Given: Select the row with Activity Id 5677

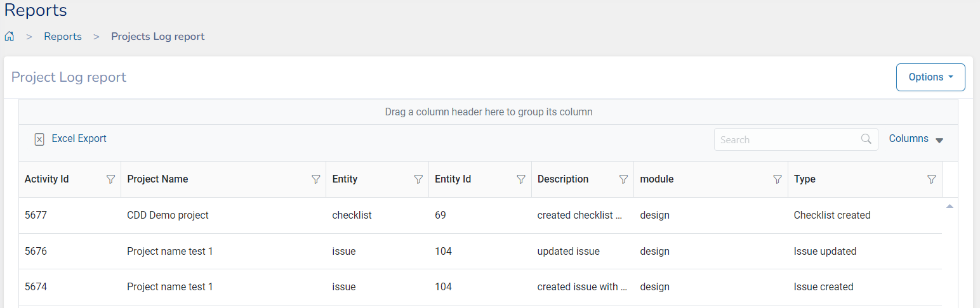Looking at the screenshot, I should [x=36, y=215].
